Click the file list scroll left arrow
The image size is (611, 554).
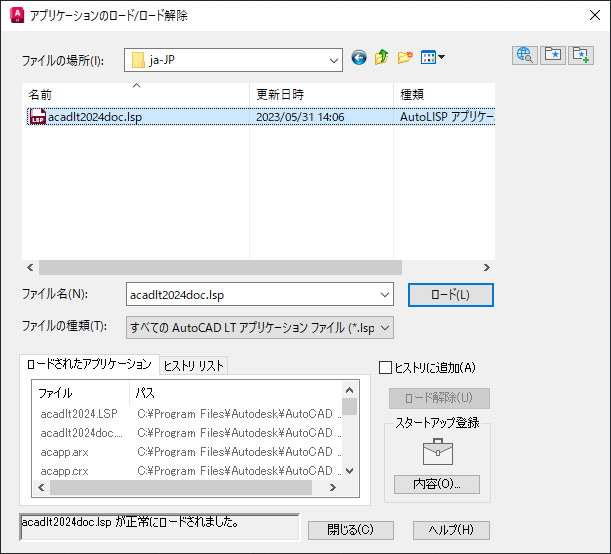pos(30,268)
